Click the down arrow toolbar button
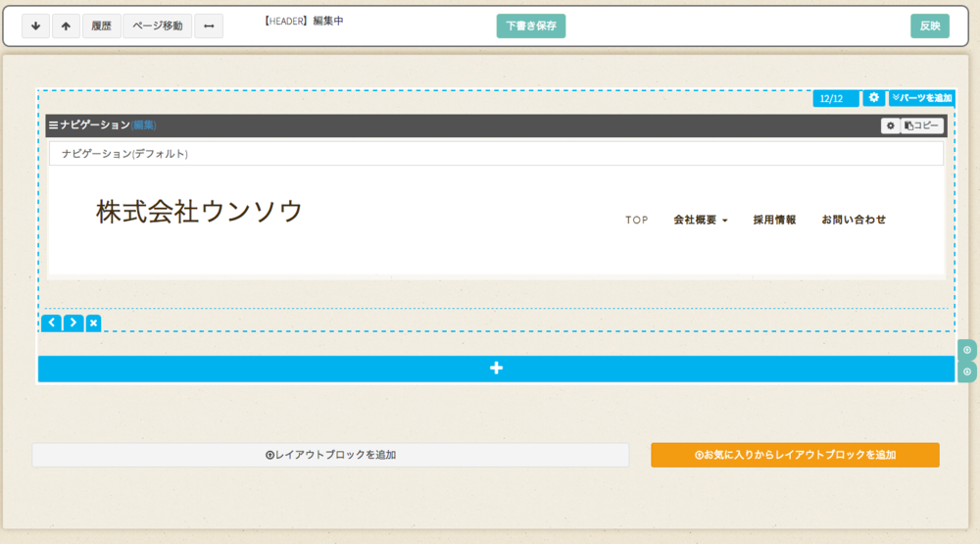The height and width of the screenshot is (544, 980). 35,26
